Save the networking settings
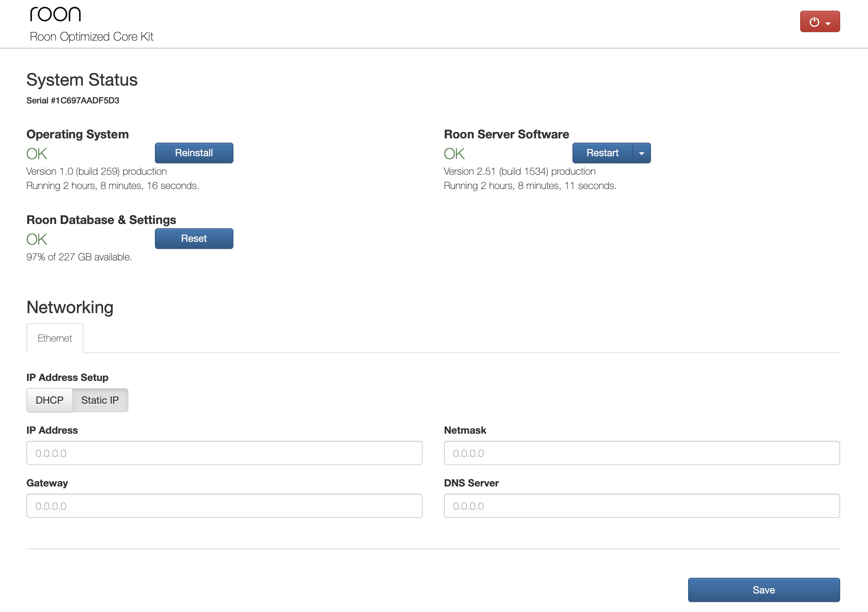Viewport: 868px width, 612px height. [x=764, y=590]
